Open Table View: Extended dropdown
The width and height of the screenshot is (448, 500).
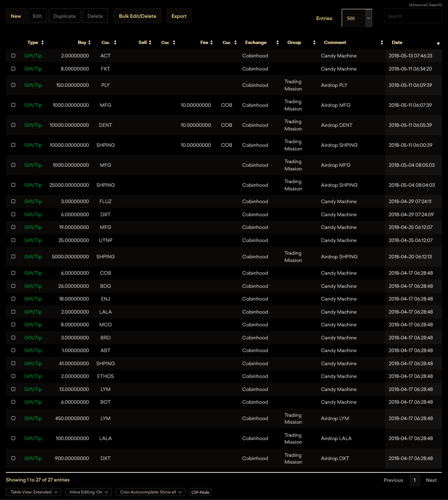pos(33,492)
